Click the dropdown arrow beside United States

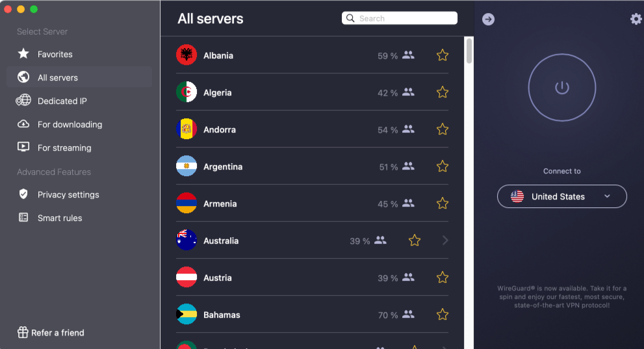607,196
